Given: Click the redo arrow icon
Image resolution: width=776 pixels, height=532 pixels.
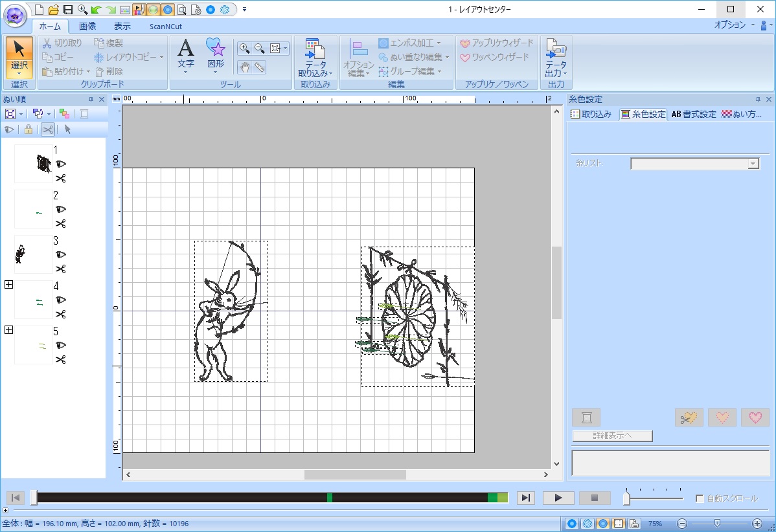Looking at the screenshot, I should [x=110, y=10].
